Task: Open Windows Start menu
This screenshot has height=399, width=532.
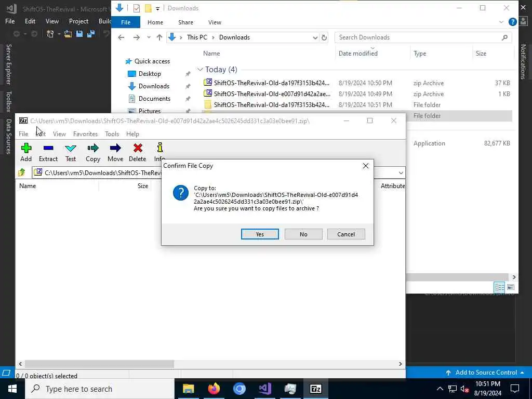Action: (x=12, y=389)
